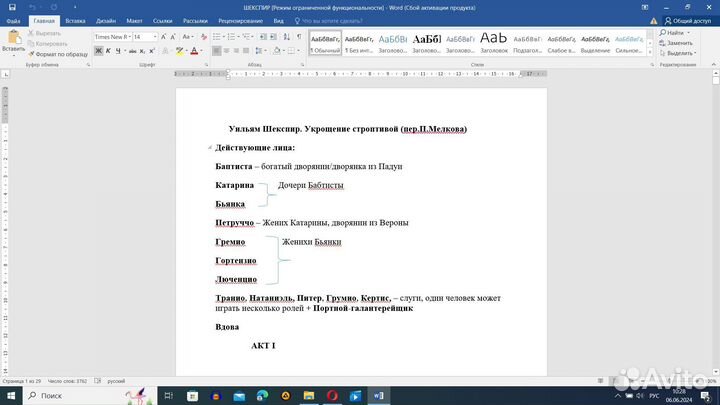
Task: Clear all formatting with the eraser icon
Action: tap(204, 37)
